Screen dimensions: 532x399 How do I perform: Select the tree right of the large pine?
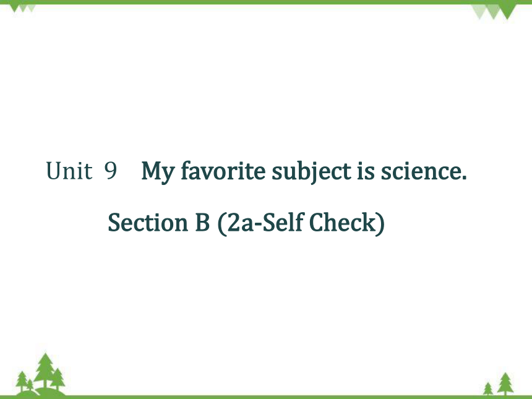pyautogui.click(x=58, y=379)
